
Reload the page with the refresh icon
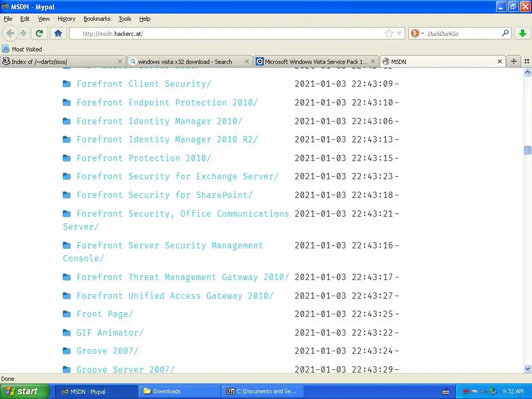pyautogui.click(x=39, y=33)
